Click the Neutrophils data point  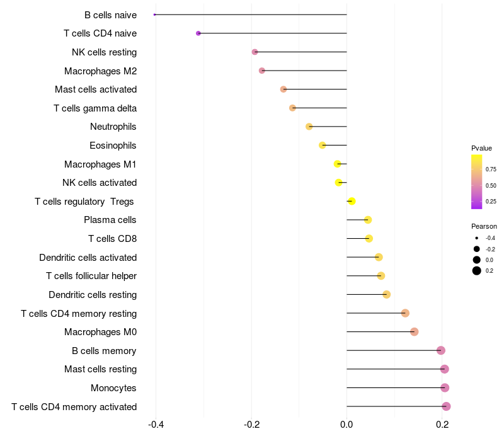pyautogui.click(x=309, y=127)
